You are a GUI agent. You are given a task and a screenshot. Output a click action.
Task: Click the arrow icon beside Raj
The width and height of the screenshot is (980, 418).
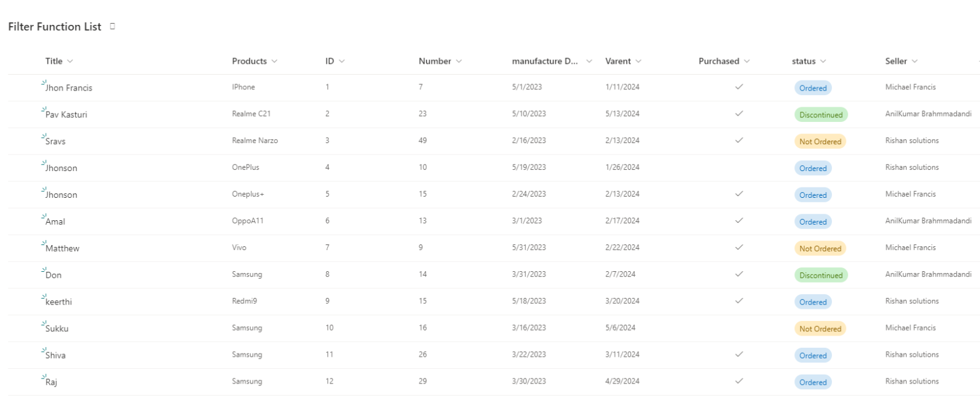point(44,378)
